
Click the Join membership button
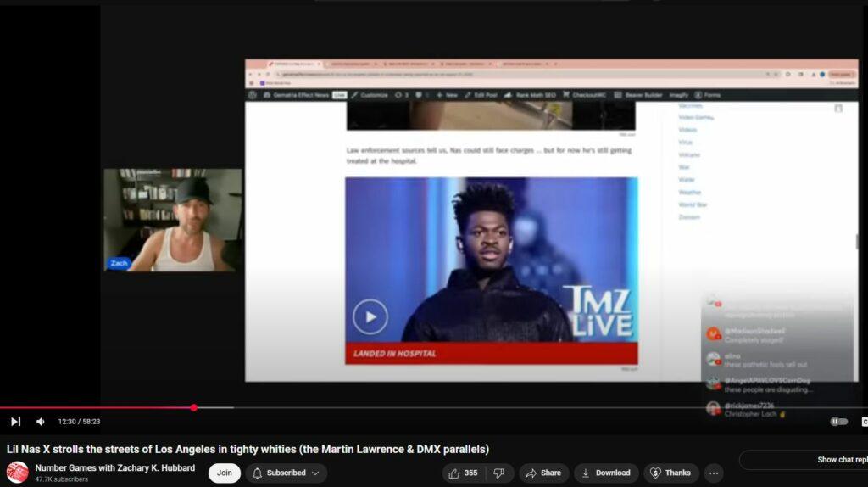coord(224,473)
